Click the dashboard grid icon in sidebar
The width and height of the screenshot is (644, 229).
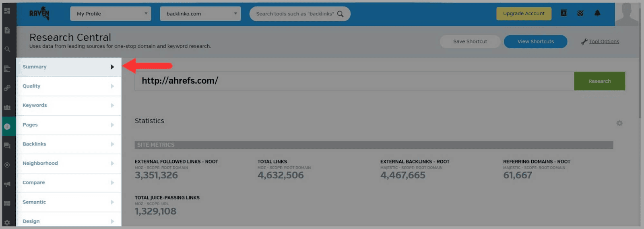pyautogui.click(x=7, y=11)
